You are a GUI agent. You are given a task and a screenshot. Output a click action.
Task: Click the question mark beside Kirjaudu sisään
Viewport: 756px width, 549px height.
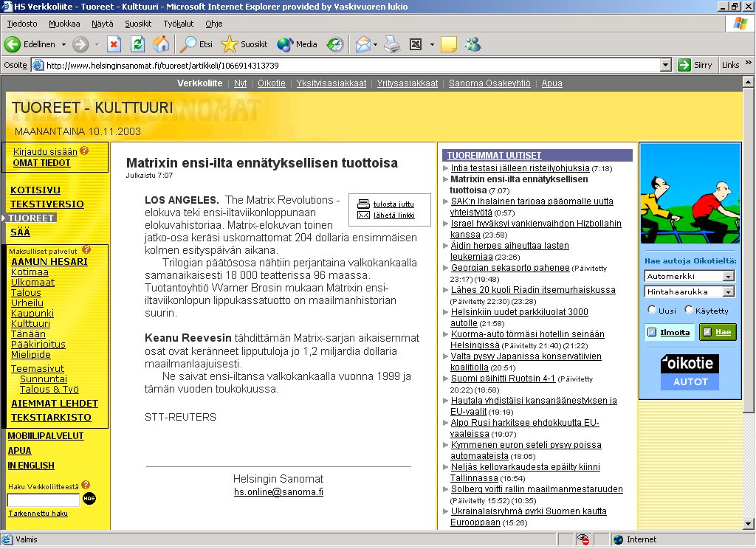pyautogui.click(x=84, y=151)
